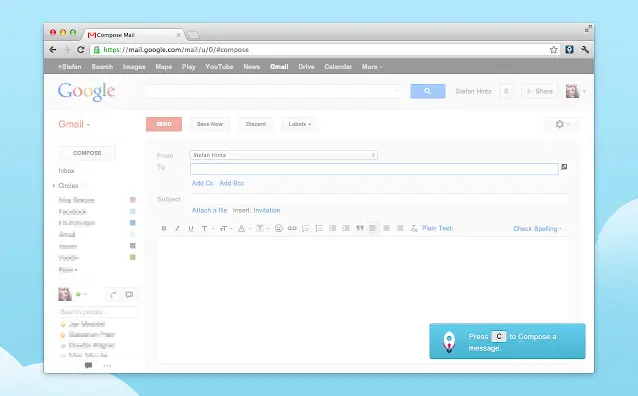The width and height of the screenshot is (638, 396).
Task: Toggle italic formatting in compose toolbar
Action: point(177,228)
